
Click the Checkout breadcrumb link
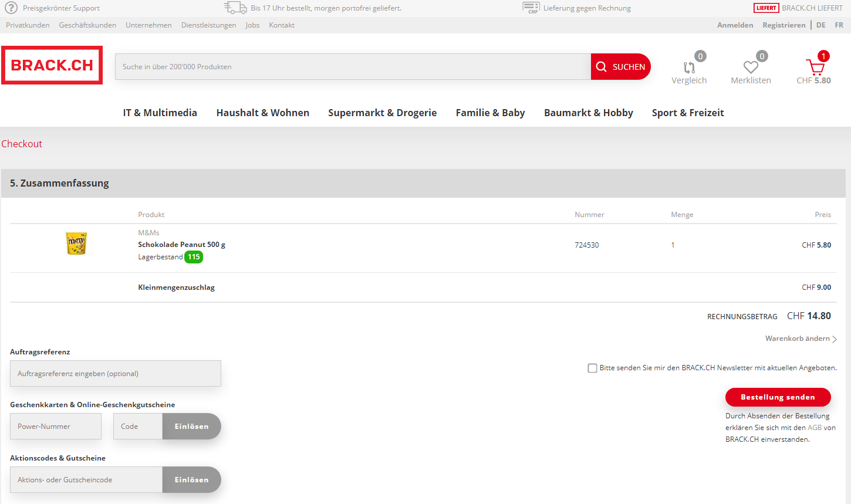(x=22, y=144)
